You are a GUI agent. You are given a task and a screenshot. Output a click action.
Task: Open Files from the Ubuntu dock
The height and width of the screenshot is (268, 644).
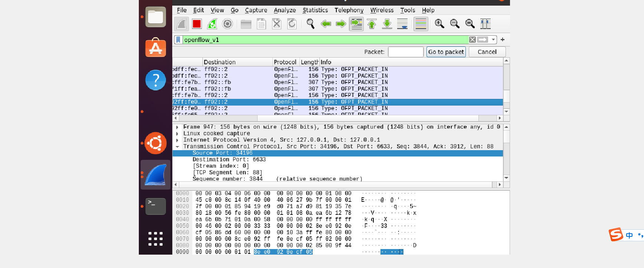pos(156,17)
